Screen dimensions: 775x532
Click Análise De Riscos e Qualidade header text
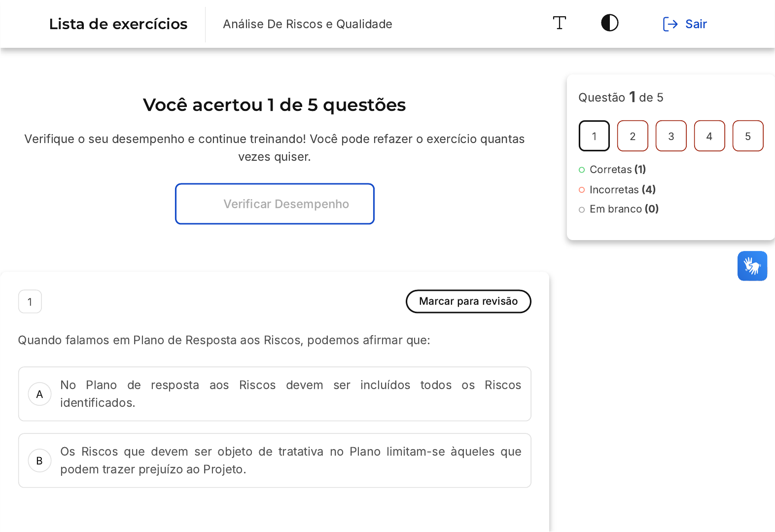pyautogui.click(x=308, y=24)
